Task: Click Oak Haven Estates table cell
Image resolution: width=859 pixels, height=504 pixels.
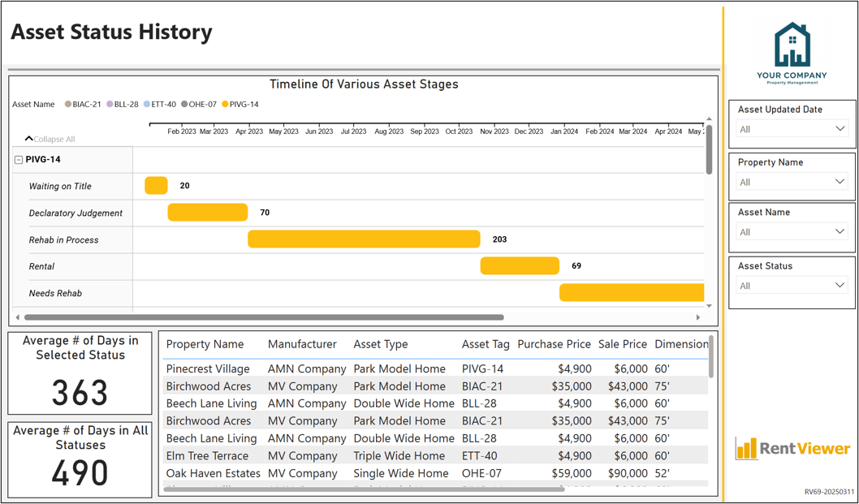Action: click(213, 473)
